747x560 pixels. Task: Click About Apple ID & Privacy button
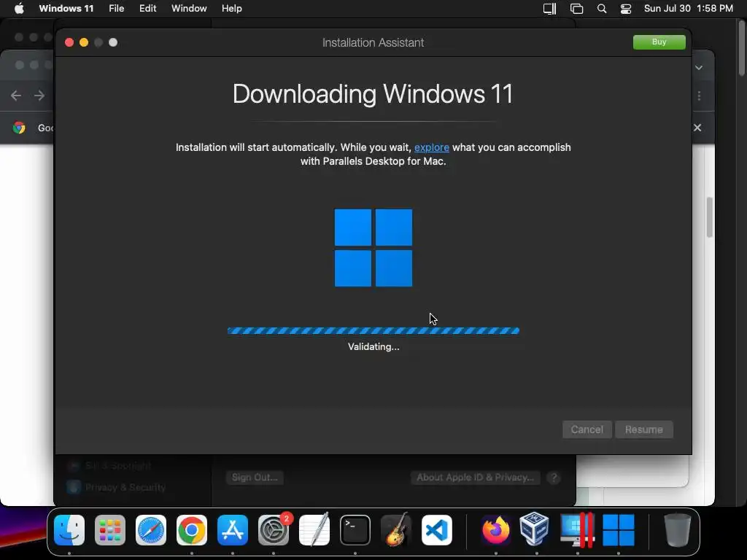coord(476,477)
